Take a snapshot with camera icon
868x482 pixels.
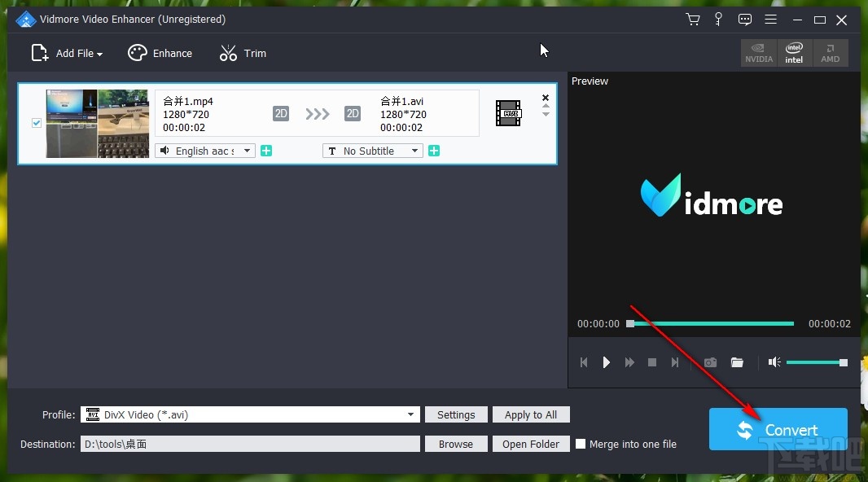[x=710, y=362]
